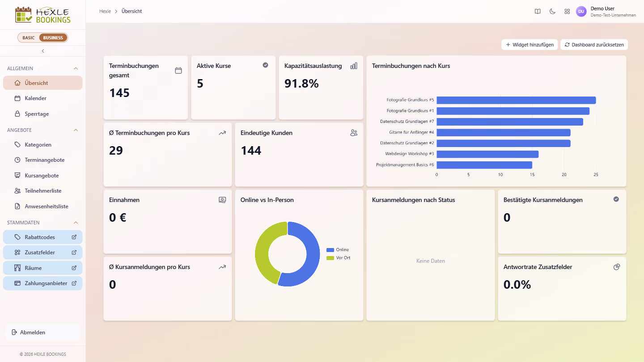
Task: Toggle dark mode with the moon icon
Action: 552,11
